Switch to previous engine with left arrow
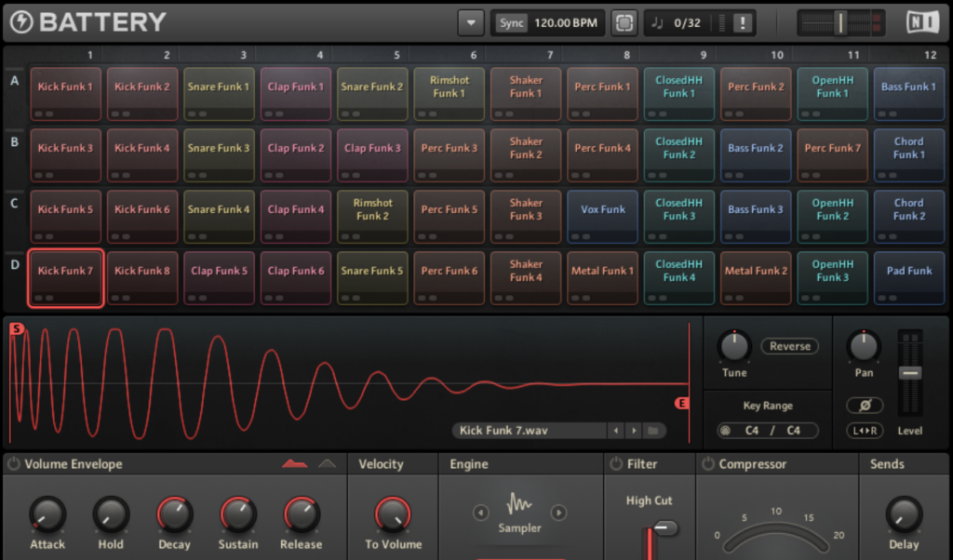Image resolution: width=953 pixels, height=560 pixels. tap(480, 513)
